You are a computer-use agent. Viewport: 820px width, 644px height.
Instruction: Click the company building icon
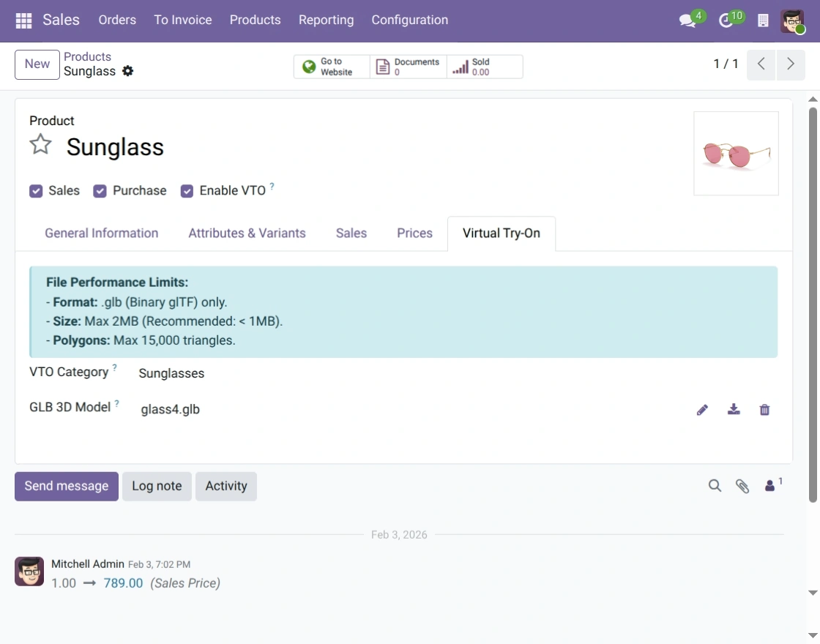pos(763,20)
